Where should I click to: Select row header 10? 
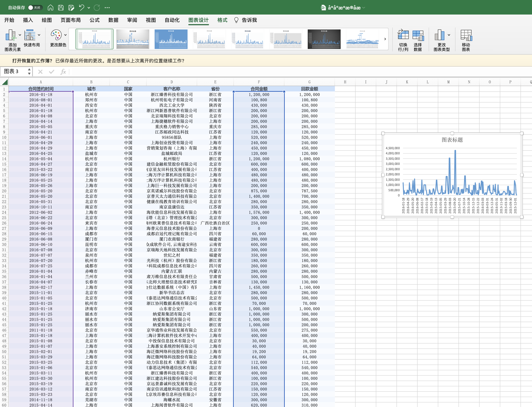click(4, 137)
